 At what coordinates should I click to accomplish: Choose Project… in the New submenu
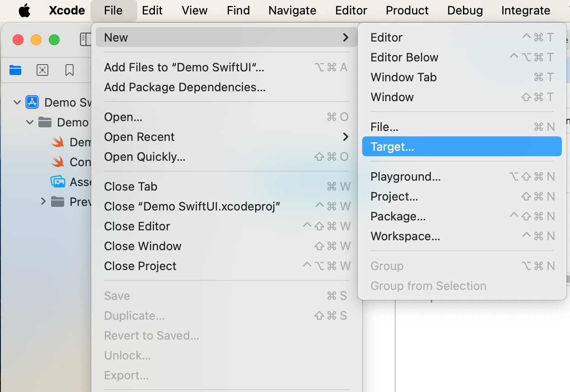coord(462,196)
